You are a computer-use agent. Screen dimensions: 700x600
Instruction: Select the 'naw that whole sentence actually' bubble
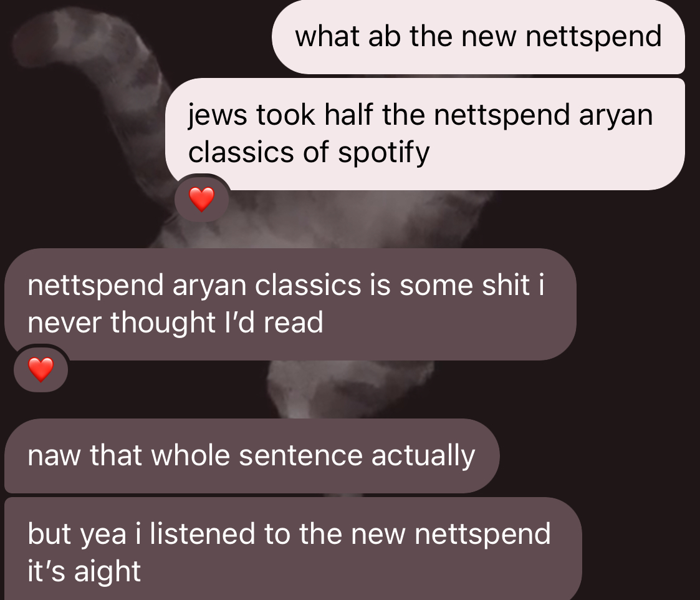[252, 456]
